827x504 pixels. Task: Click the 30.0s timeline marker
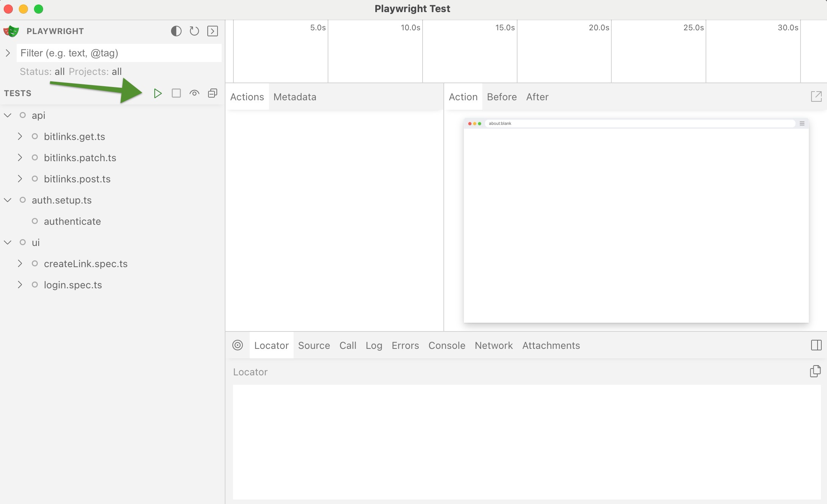788,28
